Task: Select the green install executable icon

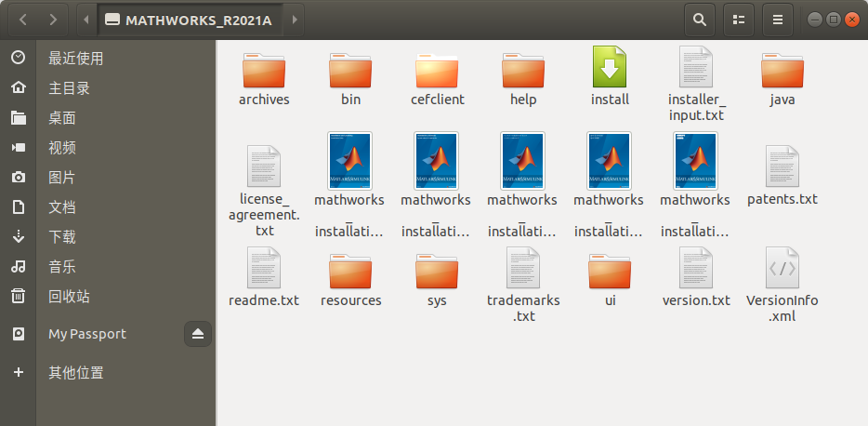Action: coord(610,67)
